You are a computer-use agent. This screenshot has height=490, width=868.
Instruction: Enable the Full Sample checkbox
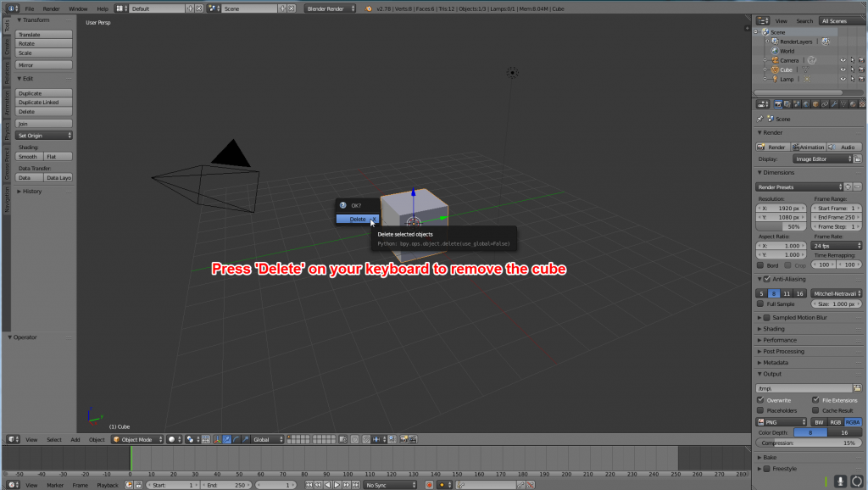760,304
